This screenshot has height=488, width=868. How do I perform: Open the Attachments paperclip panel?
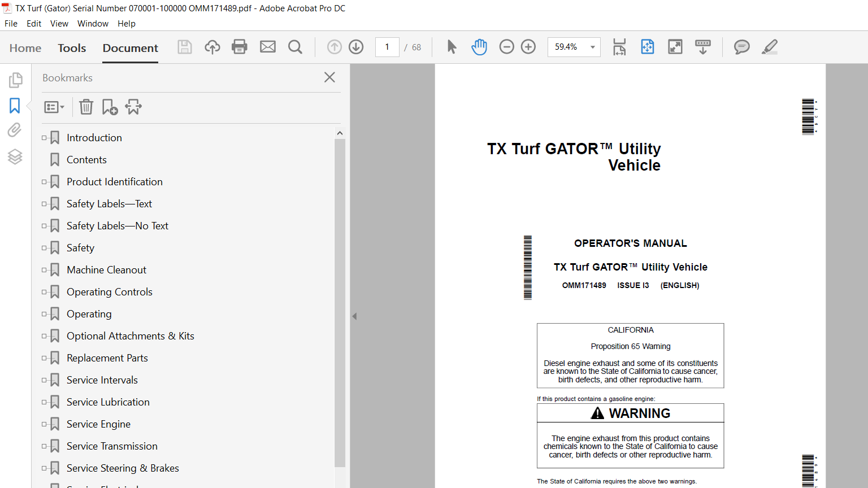tap(15, 130)
